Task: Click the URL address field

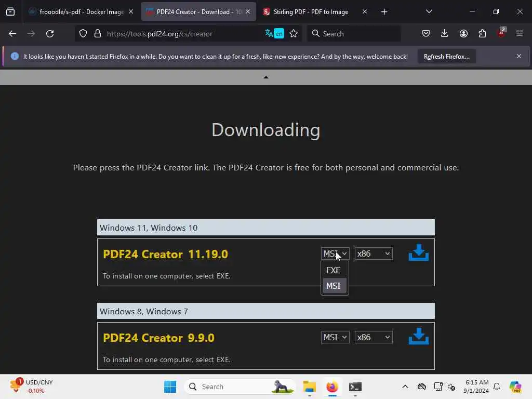Action: [x=183, y=34]
